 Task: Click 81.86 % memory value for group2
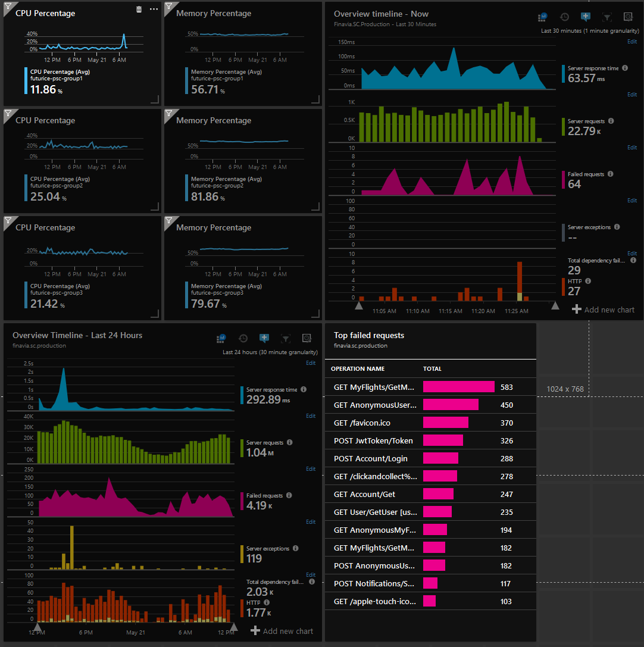[208, 197]
